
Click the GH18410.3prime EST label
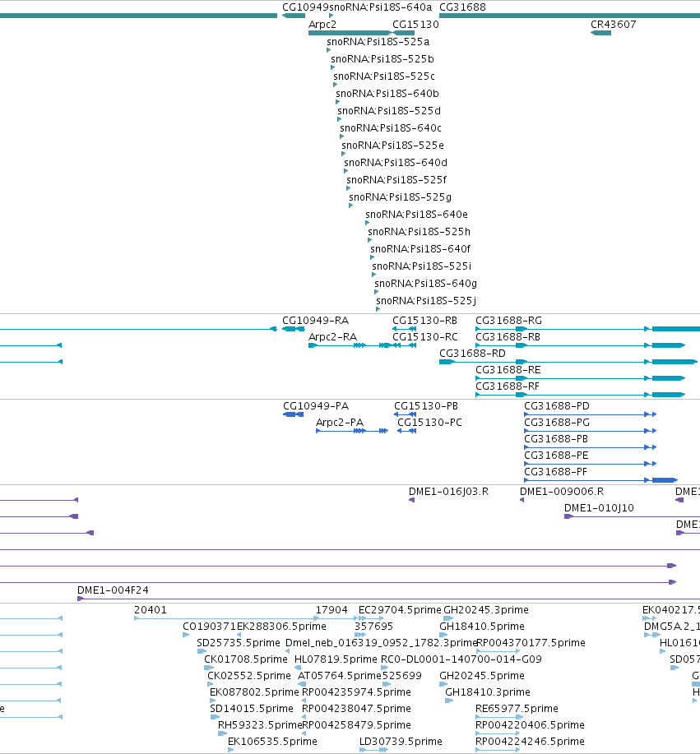click(488, 692)
